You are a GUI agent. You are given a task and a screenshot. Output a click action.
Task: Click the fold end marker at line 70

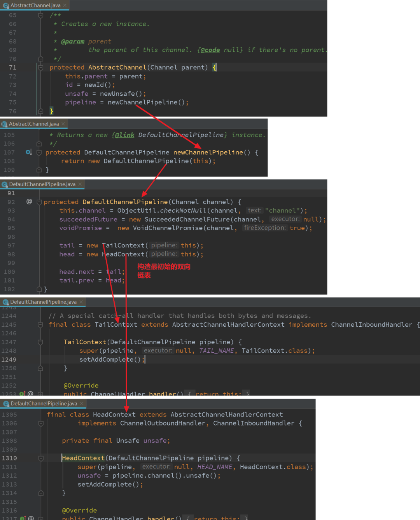pyautogui.click(x=40, y=59)
